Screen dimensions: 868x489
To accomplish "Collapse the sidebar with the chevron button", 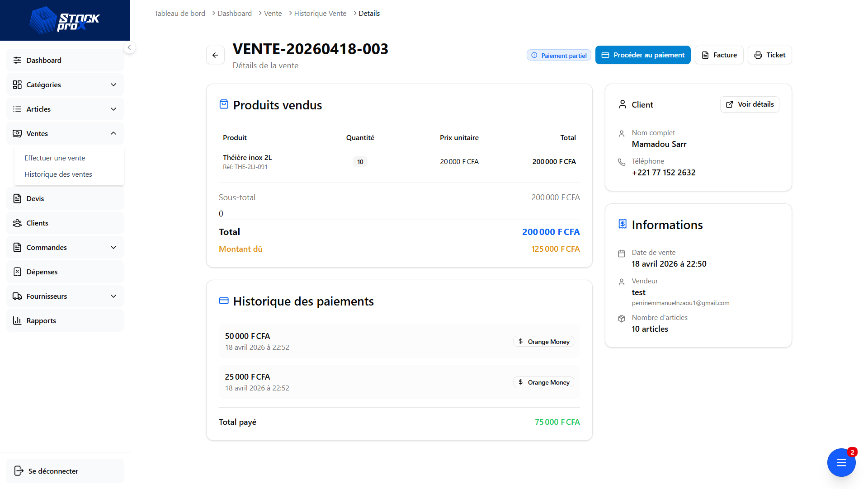I will pos(129,47).
